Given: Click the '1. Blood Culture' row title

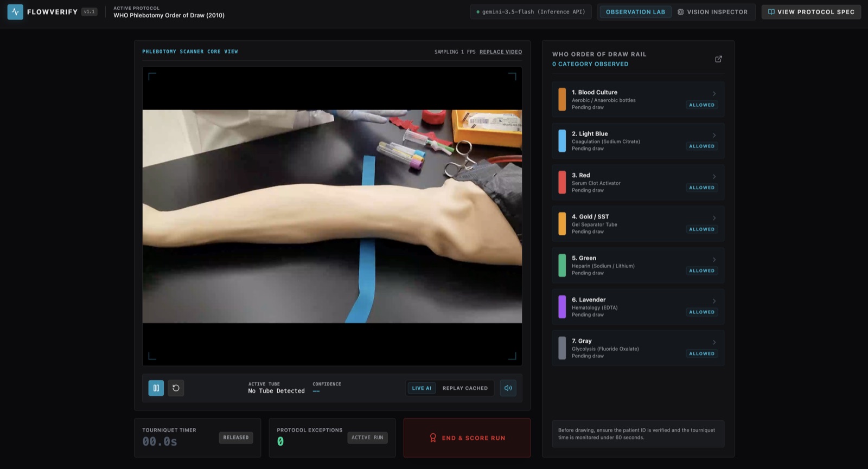Looking at the screenshot, I should point(594,92).
